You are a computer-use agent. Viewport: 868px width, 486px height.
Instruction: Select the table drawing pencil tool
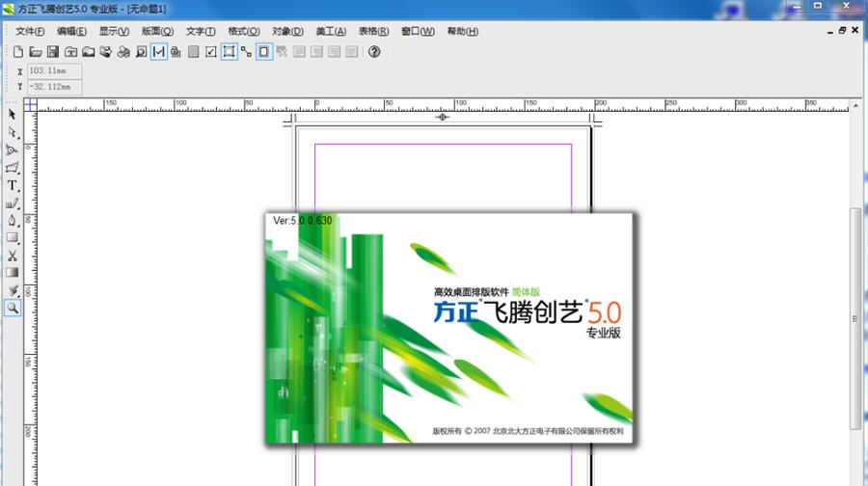coord(13,202)
